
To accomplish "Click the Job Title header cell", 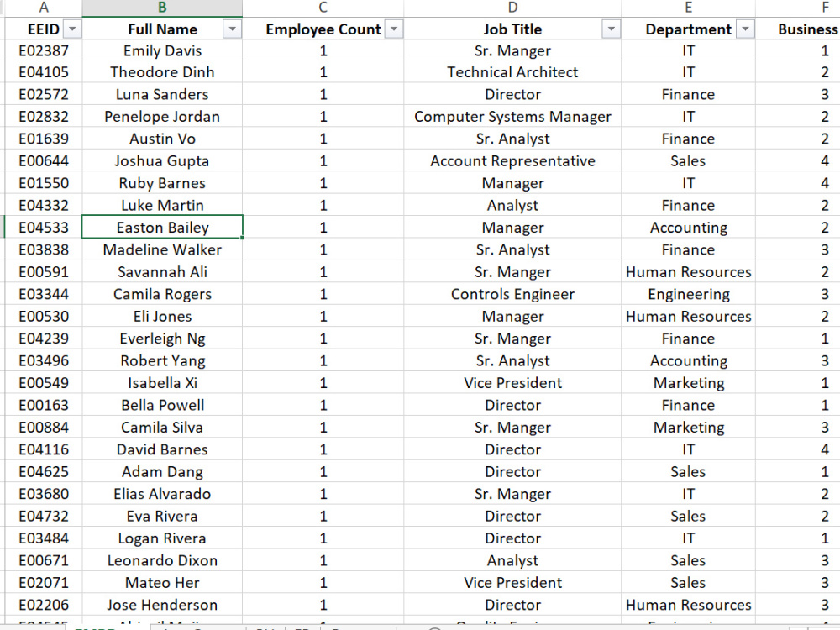I will click(512, 29).
